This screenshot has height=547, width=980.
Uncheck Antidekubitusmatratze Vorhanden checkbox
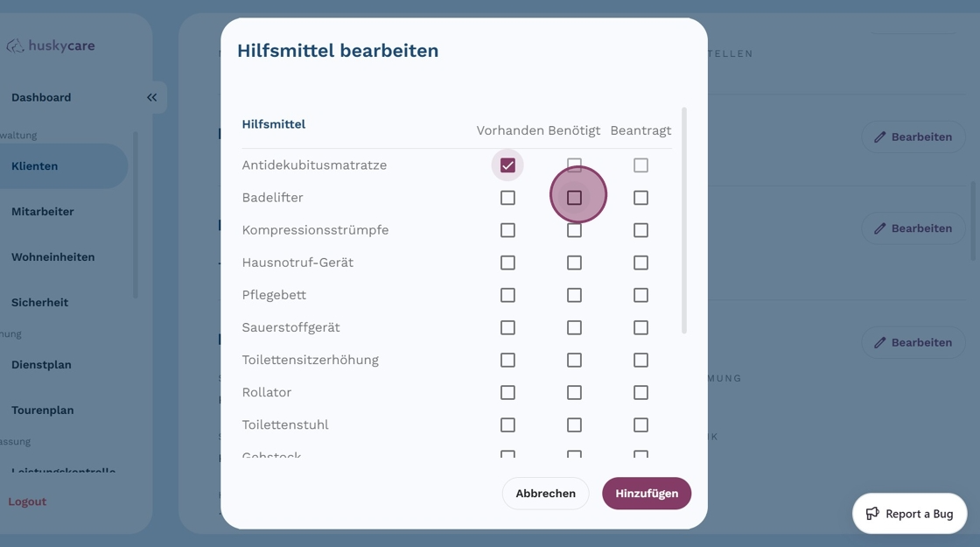[507, 165]
